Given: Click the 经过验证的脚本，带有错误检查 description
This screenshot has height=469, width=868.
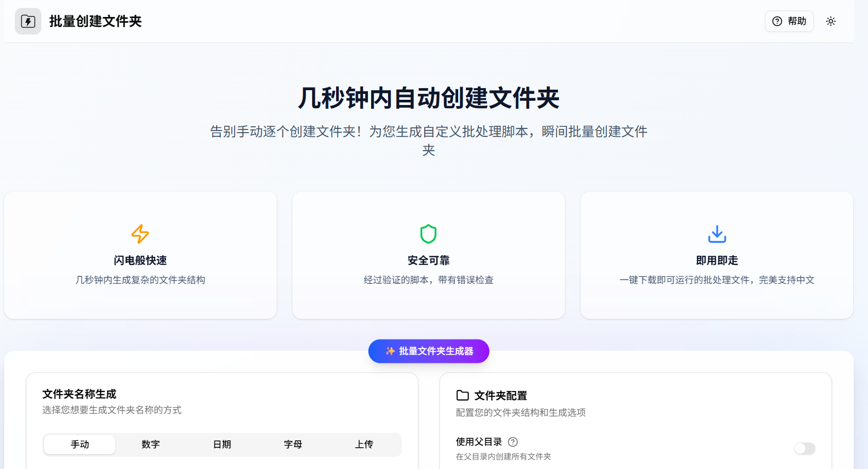Looking at the screenshot, I should click(x=428, y=280).
